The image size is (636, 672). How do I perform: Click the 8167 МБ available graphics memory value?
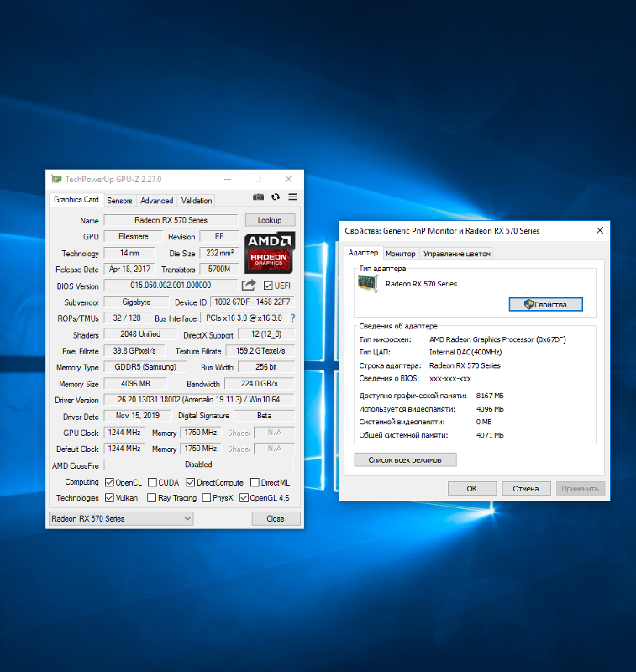[490, 396]
